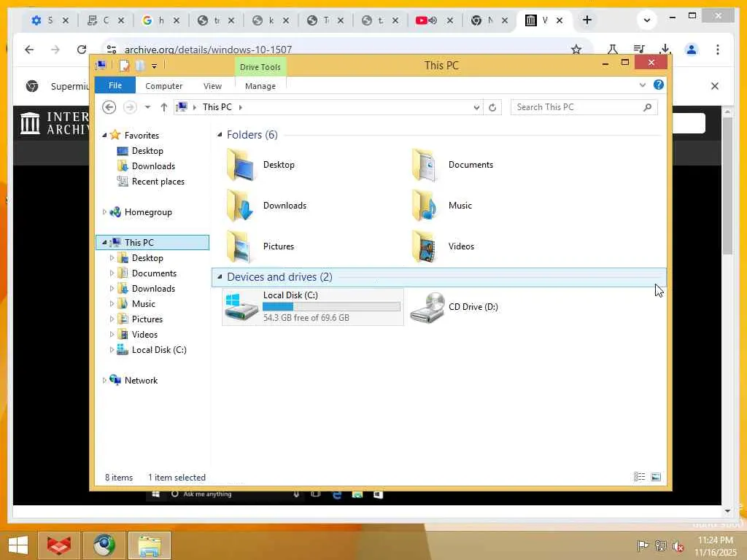Open the File ribbon tab
Screen dimensions: 747x560
[115, 85]
